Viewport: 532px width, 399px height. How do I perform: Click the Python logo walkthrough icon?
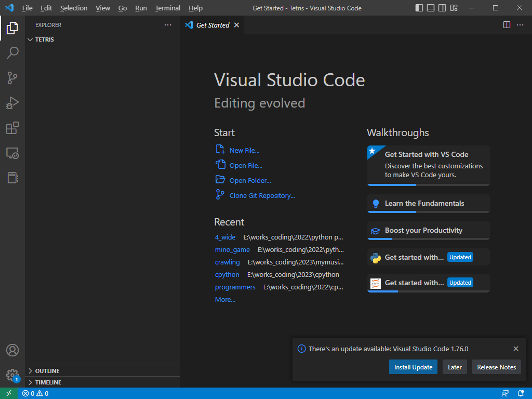coord(375,258)
